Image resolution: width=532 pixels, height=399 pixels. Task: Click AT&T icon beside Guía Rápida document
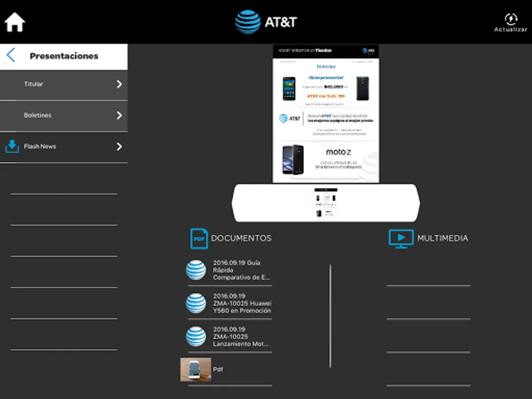[x=196, y=270]
